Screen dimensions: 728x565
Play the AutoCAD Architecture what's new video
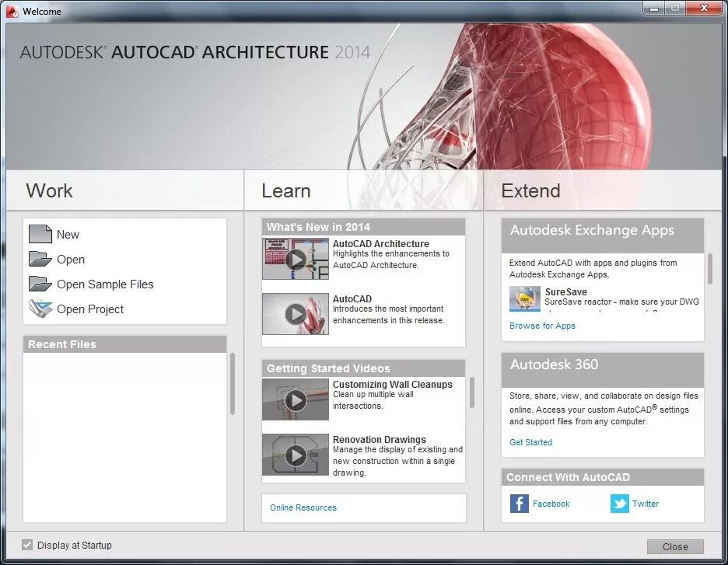pyautogui.click(x=296, y=259)
